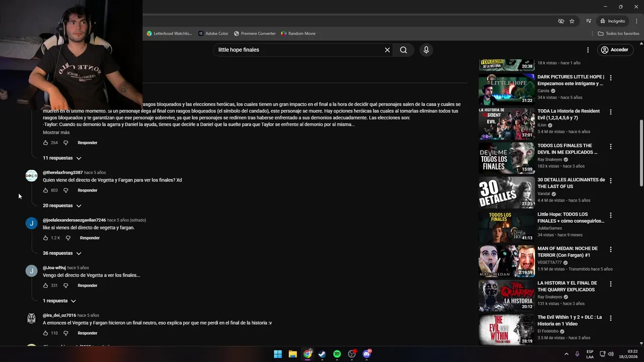Reply to comment by @Joa-wl9uj

point(88,286)
